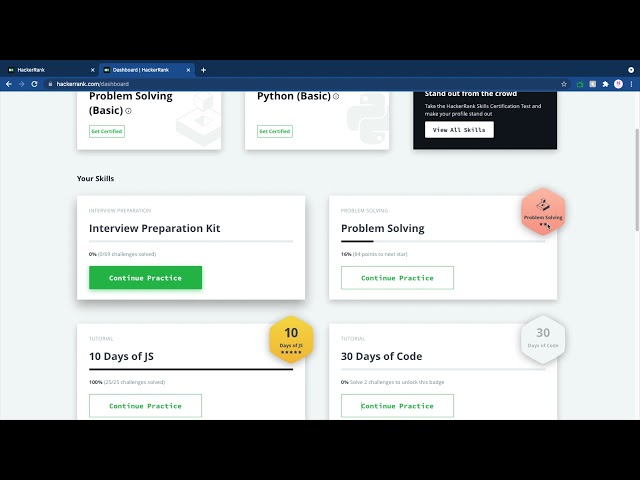The height and width of the screenshot is (480, 640).
Task: Close the Dashboard | HackerRank tab
Action: click(x=188, y=70)
